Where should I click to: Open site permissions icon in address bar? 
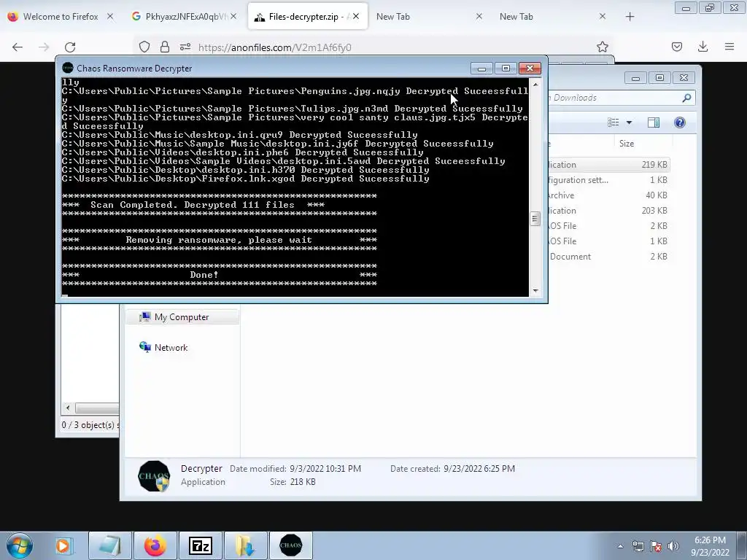click(x=185, y=47)
